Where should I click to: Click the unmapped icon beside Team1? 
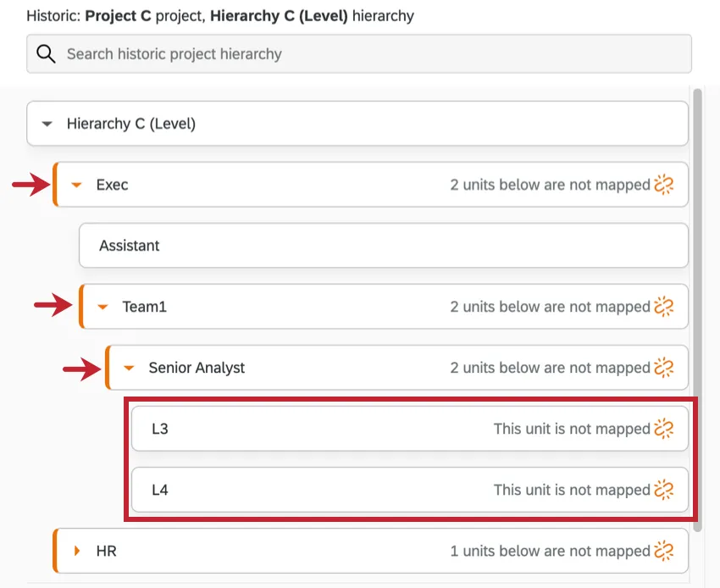click(665, 307)
